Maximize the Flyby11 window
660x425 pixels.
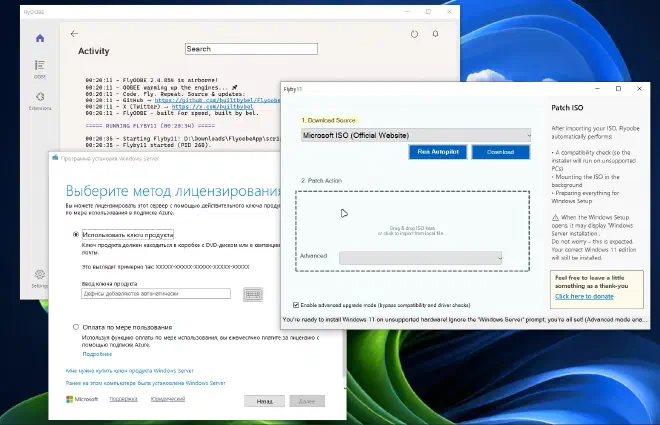[x=618, y=89]
